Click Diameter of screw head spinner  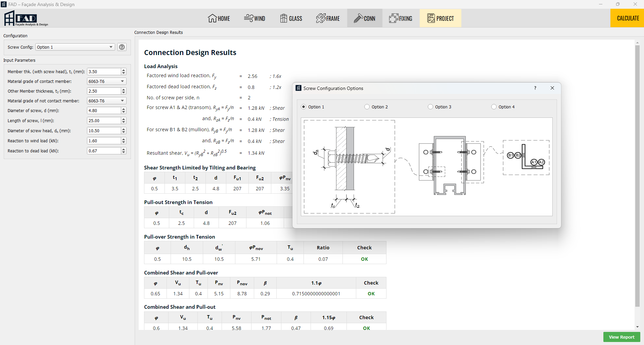124,131
